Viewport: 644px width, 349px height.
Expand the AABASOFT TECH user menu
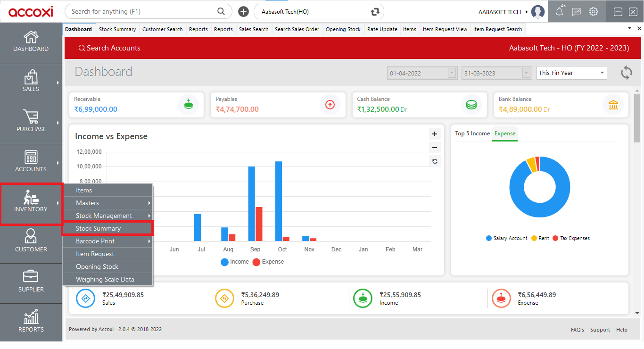coord(503,12)
